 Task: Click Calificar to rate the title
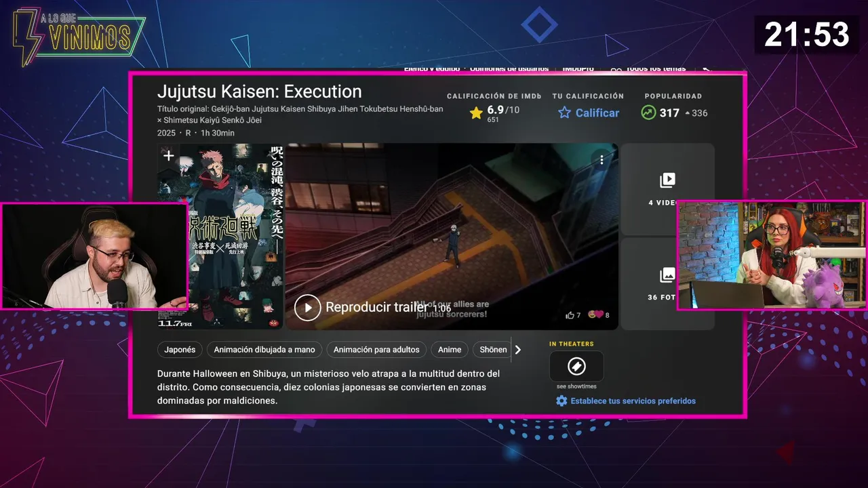pos(589,113)
